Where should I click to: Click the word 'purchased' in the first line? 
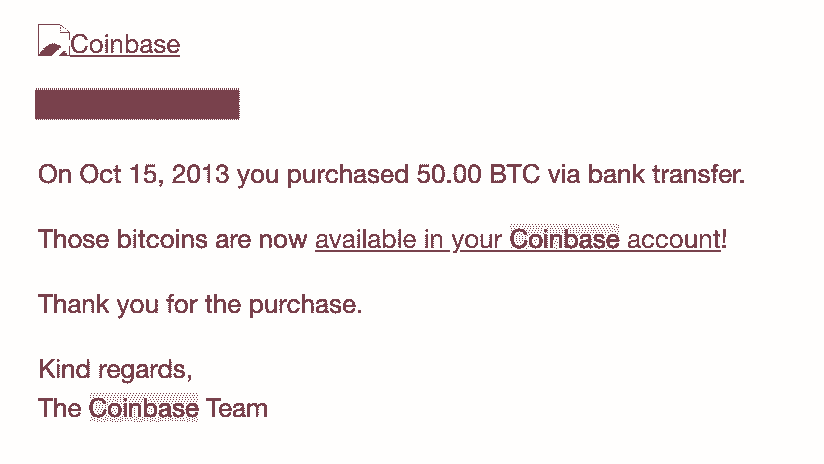(x=347, y=175)
